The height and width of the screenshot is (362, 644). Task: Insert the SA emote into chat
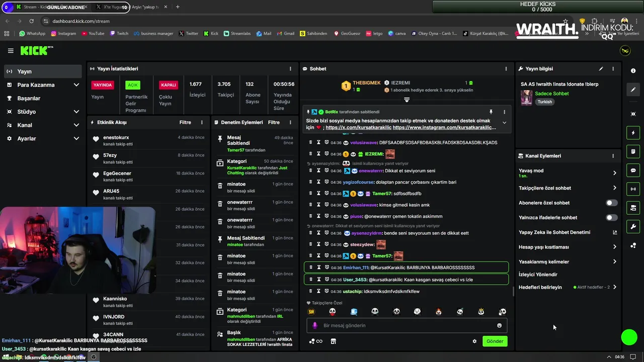coord(311,312)
